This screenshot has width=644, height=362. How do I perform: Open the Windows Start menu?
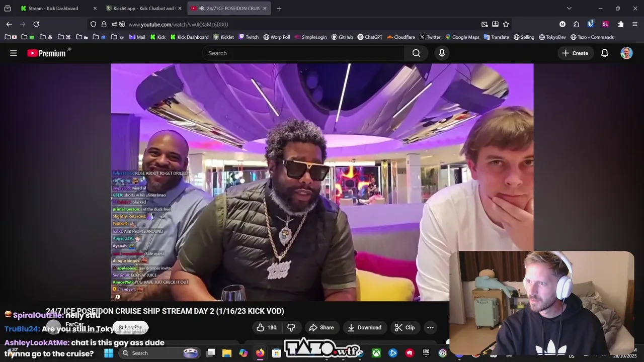(x=109, y=353)
